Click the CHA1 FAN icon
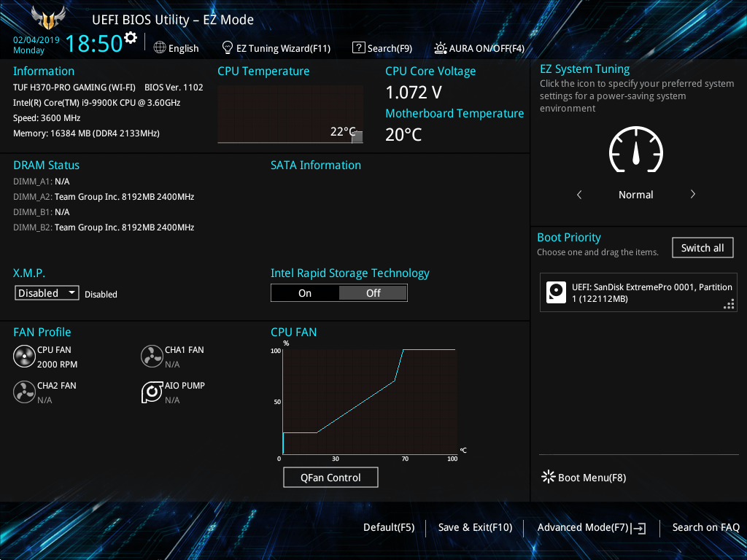 tap(152, 357)
